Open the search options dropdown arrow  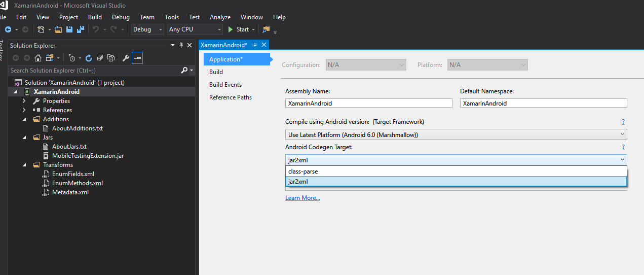[192, 71]
